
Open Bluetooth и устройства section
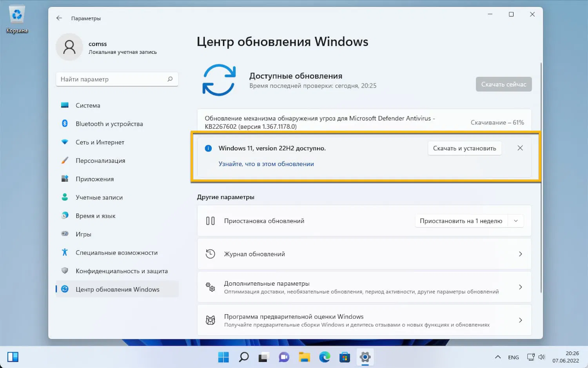click(117, 124)
